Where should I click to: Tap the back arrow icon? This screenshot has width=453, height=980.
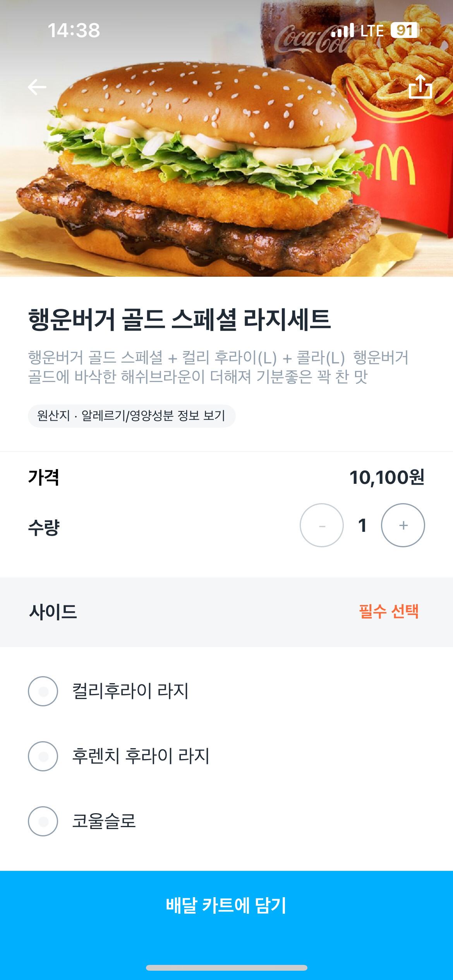point(37,87)
